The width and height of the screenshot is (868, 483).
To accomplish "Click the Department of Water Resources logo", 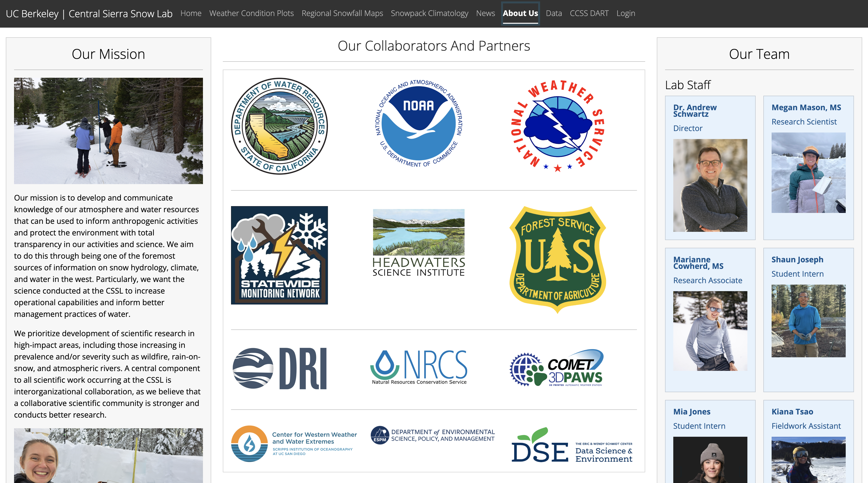I will (279, 126).
